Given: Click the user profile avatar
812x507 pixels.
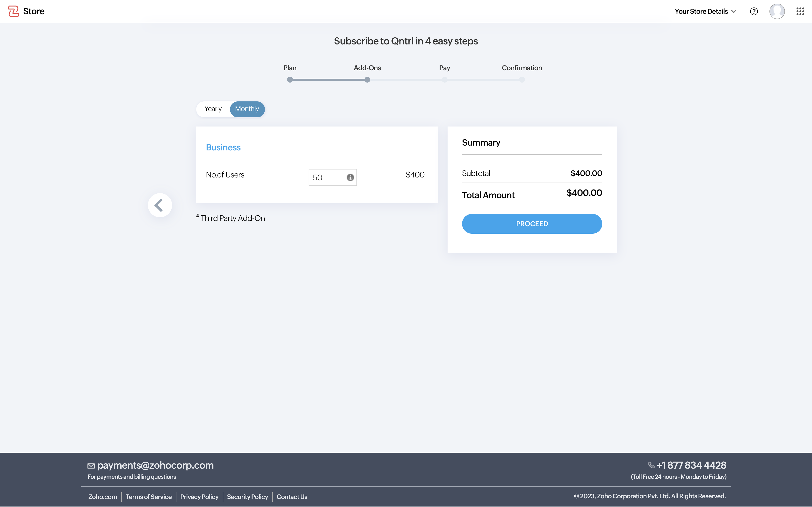Looking at the screenshot, I should 777,11.
